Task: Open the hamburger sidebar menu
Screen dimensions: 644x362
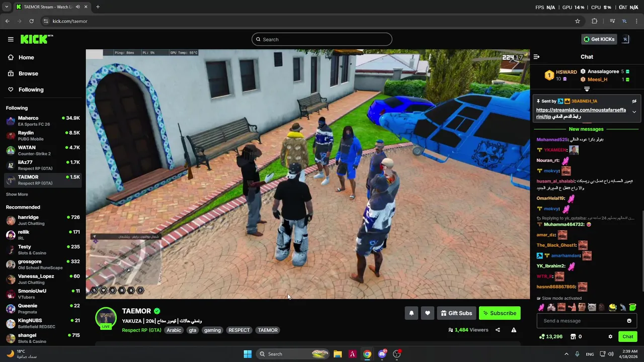Action: pos(11,39)
